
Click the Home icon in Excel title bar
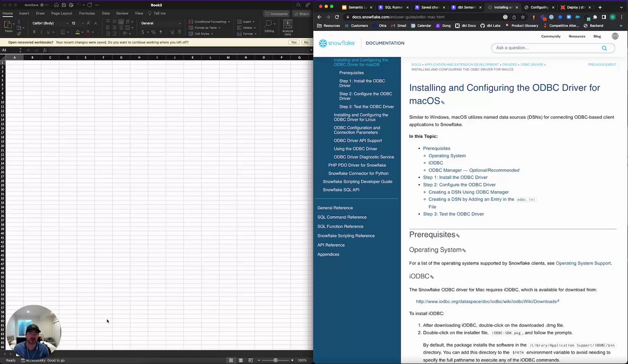tap(56, 5)
